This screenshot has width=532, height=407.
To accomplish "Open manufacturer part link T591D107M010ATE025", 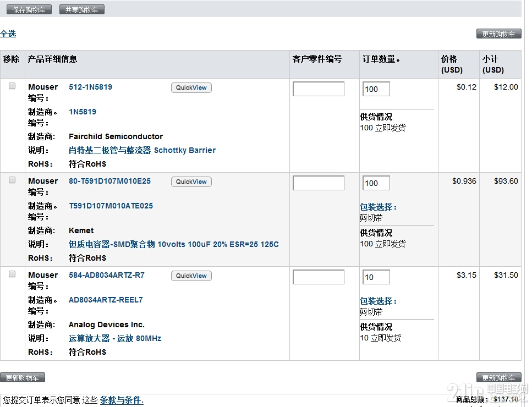I will [111, 206].
